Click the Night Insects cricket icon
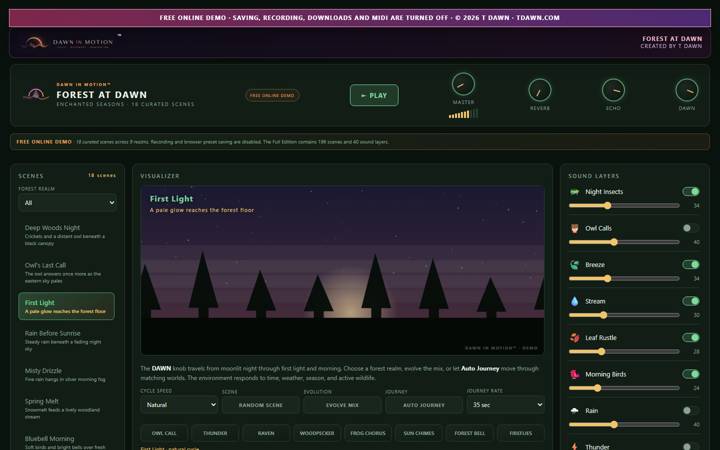Viewport: 720px width, 450px height. (574, 192)
